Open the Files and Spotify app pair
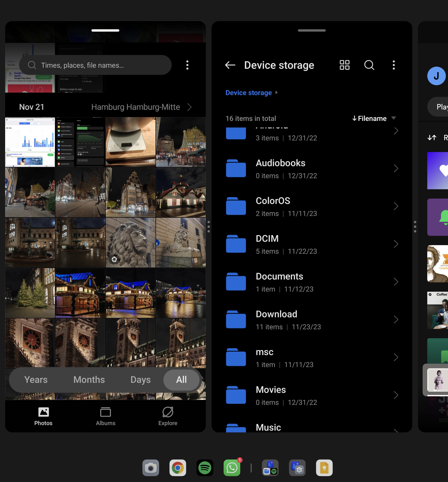448x482 pixels. click(x=270, y=468)
